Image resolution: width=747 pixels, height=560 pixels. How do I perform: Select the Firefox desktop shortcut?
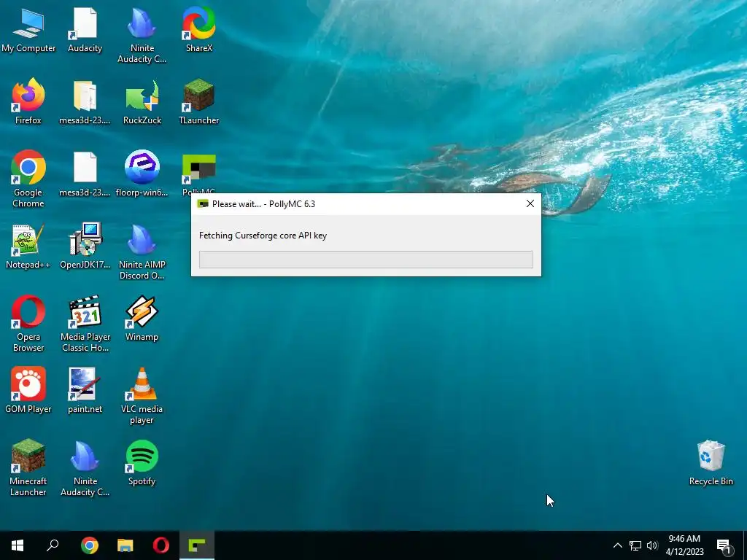(28, 102)
